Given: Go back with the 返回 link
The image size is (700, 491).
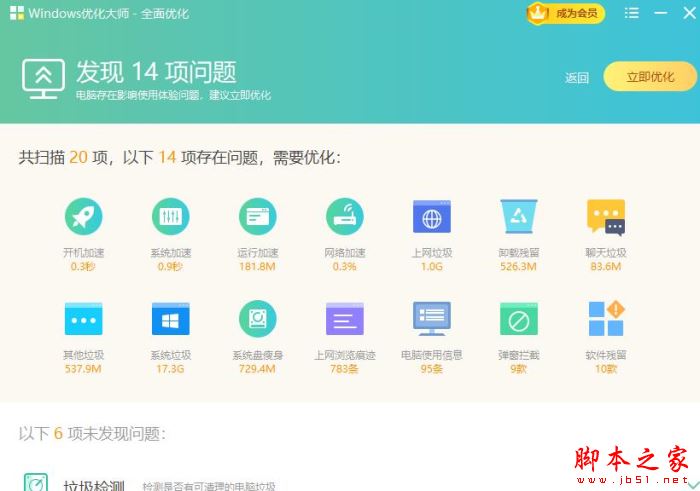Looking at the screenshot, I should [577, 78].
